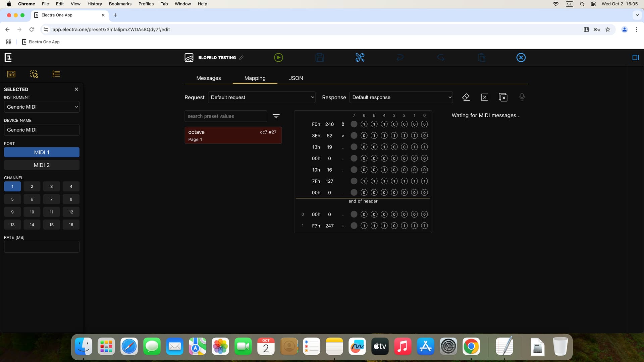Close editor with blue circled X
This screenshot has height=362, width=644.
click(x=521, y=58)
